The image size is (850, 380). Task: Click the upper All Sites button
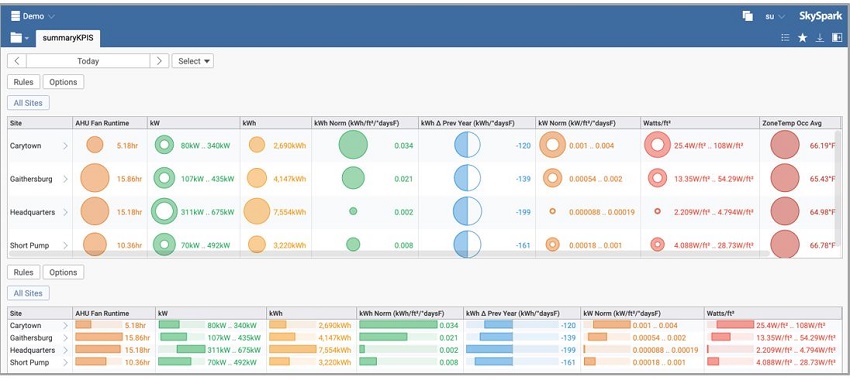28,102
